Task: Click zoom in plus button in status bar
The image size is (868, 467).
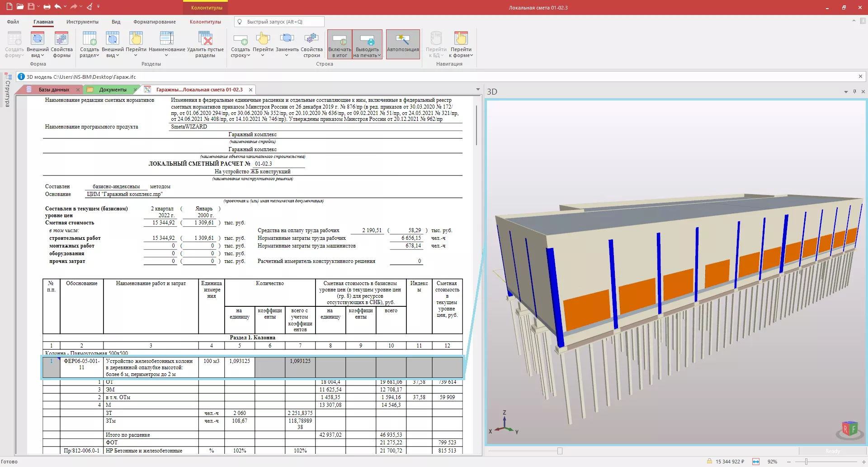Action: pos(863,462)
